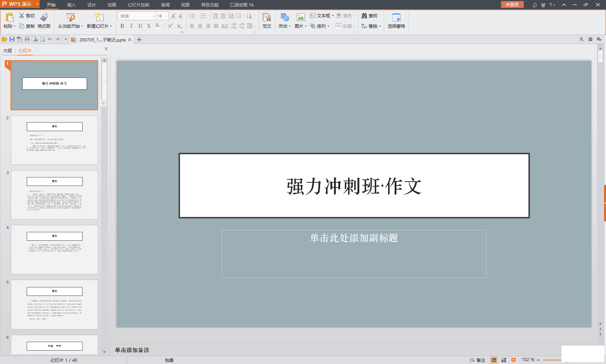
Task: Open the font size dropdown showing 18
Action: (166, 16)
